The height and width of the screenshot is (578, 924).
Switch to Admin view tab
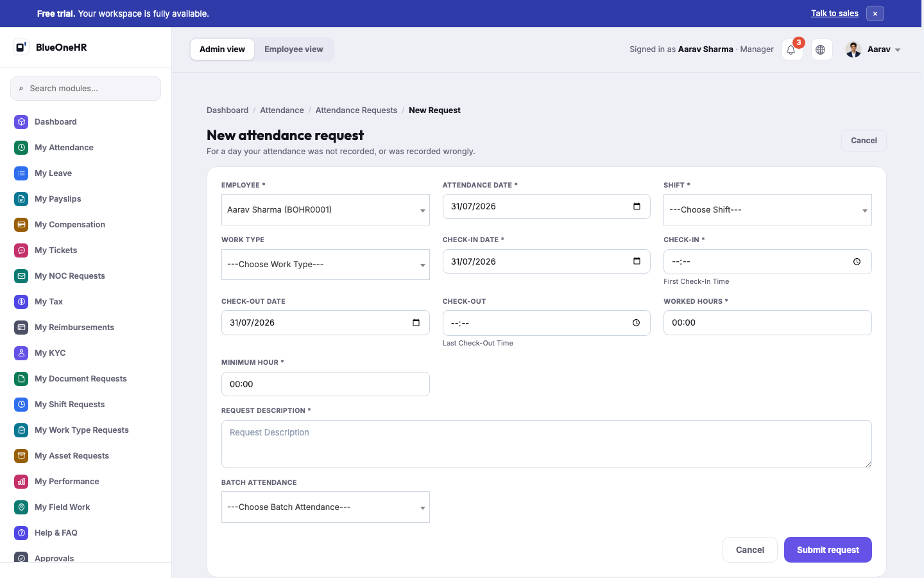click(223, 49)
